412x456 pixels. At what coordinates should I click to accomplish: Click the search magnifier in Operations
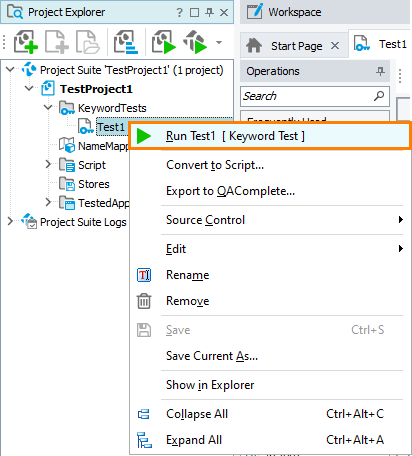coord(379,96)
